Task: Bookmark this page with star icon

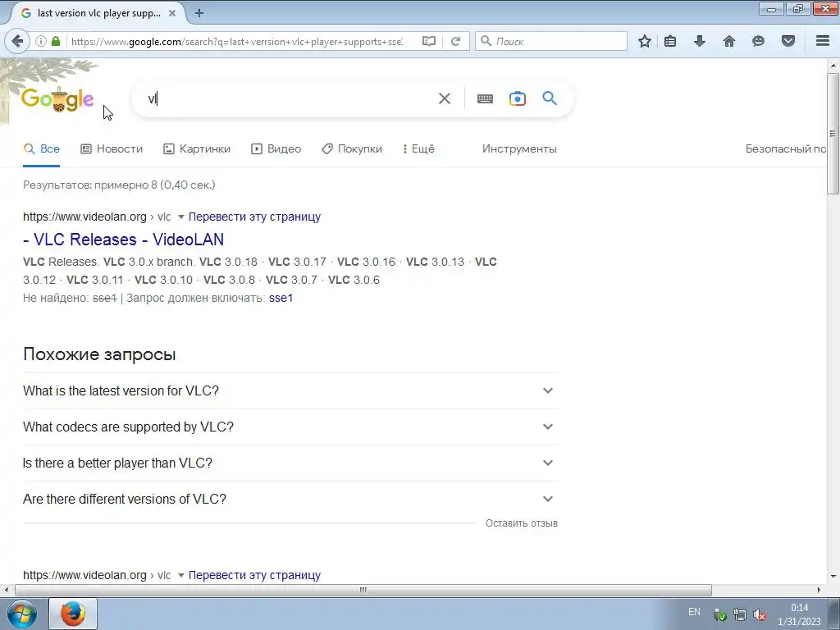Action: [x=645, y=41]
